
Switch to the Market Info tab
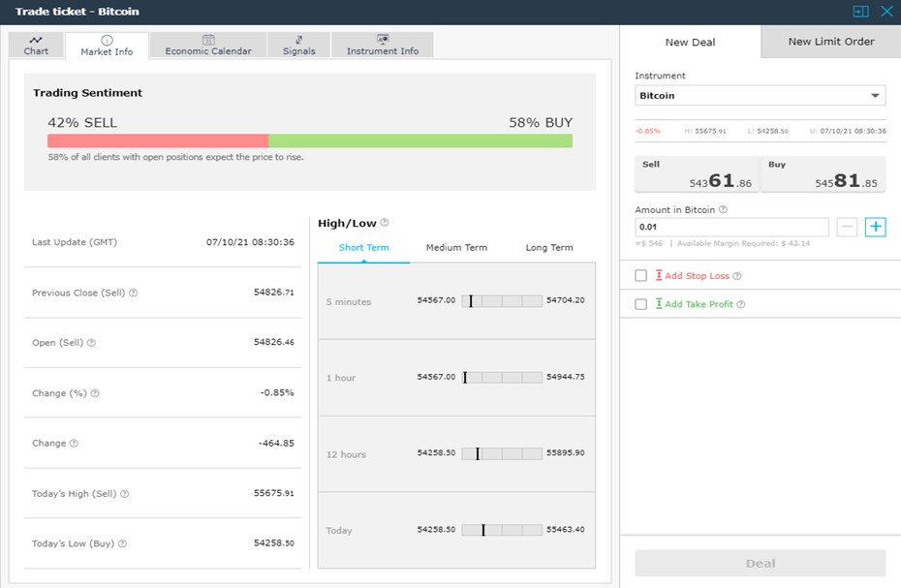pyautogui.click(x=107, y=46)
